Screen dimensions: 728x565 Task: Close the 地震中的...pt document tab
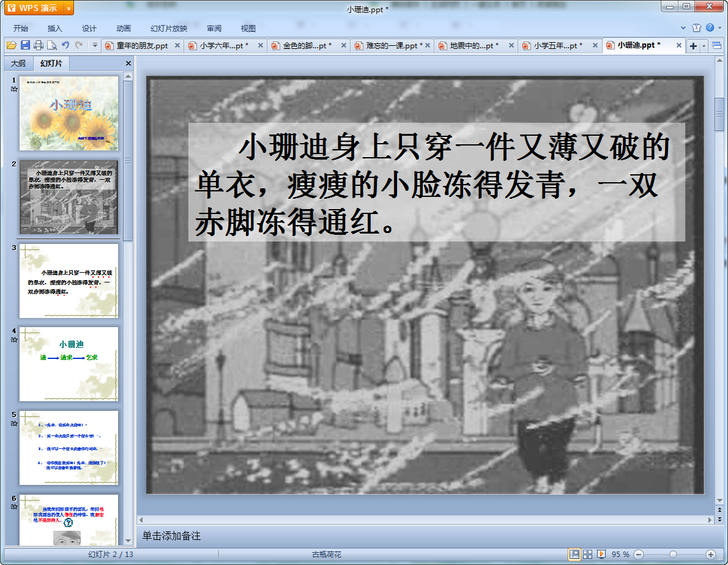pyautogui.click(x=511, y=45)
